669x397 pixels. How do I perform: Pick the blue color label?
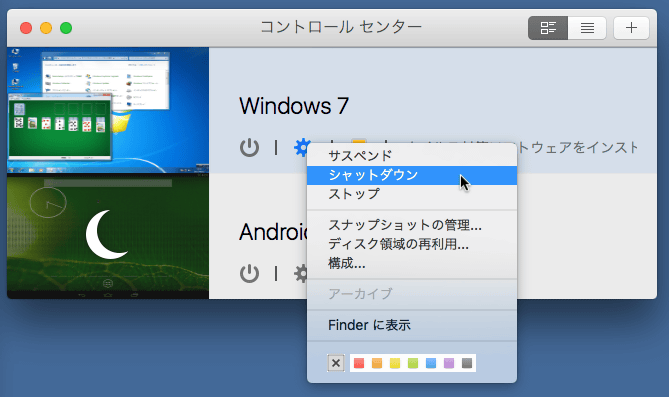(431, 363)
